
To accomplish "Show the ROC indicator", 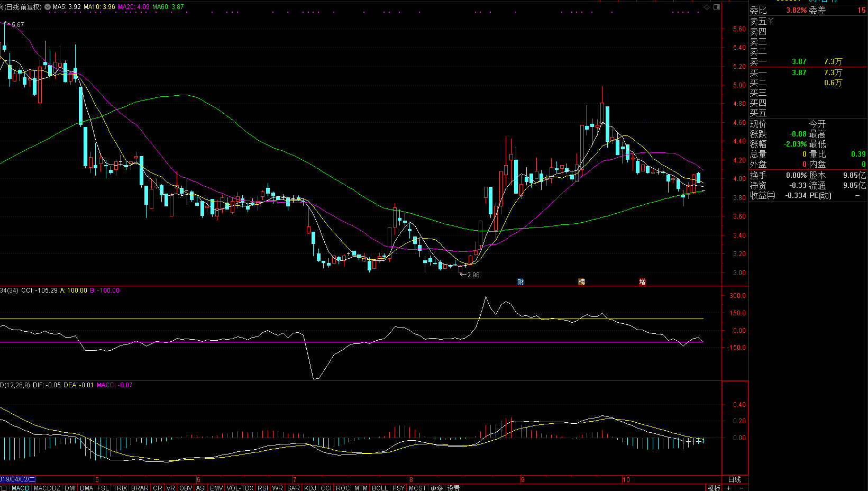I will coord(343,488).
